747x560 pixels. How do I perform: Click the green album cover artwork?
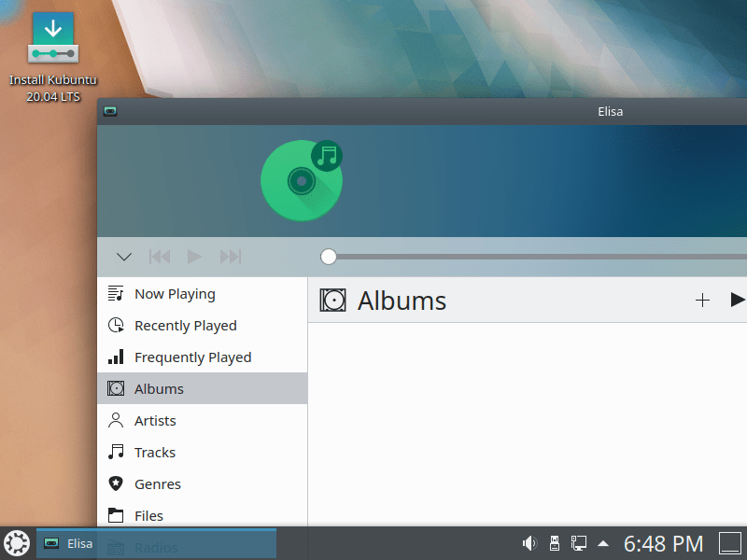click(302, 180)
